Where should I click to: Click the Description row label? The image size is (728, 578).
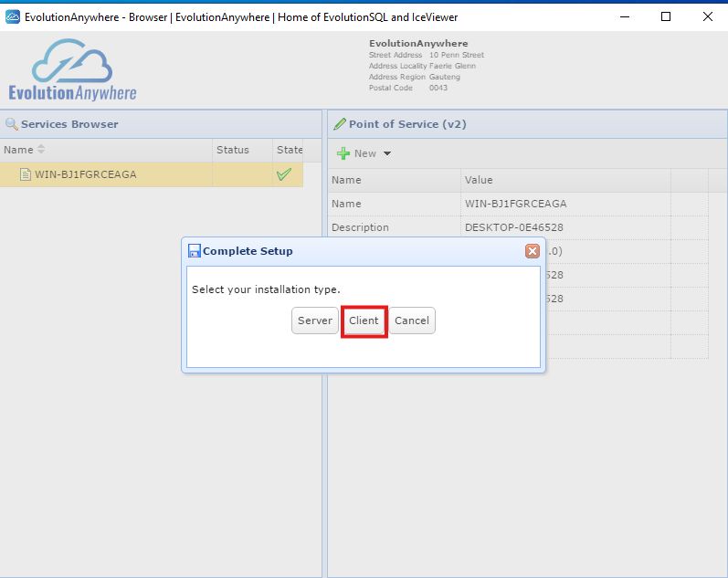point(360,227)
